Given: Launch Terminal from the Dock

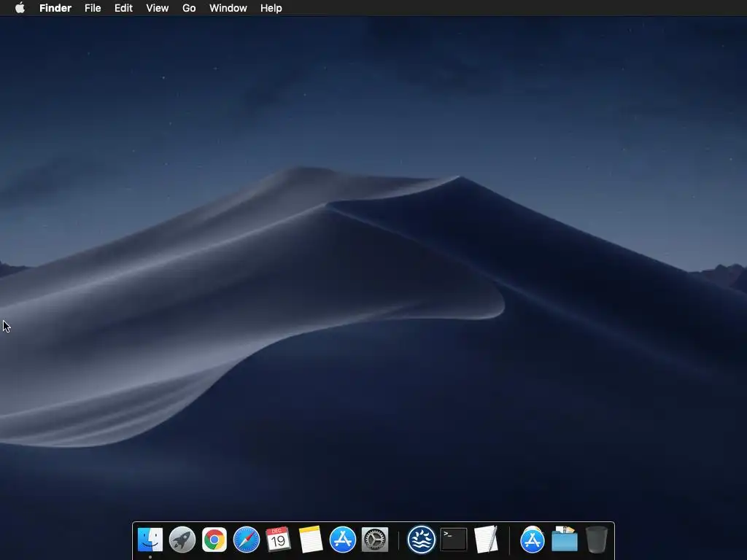Looking at the screenshot, I should tap(454, 540).
